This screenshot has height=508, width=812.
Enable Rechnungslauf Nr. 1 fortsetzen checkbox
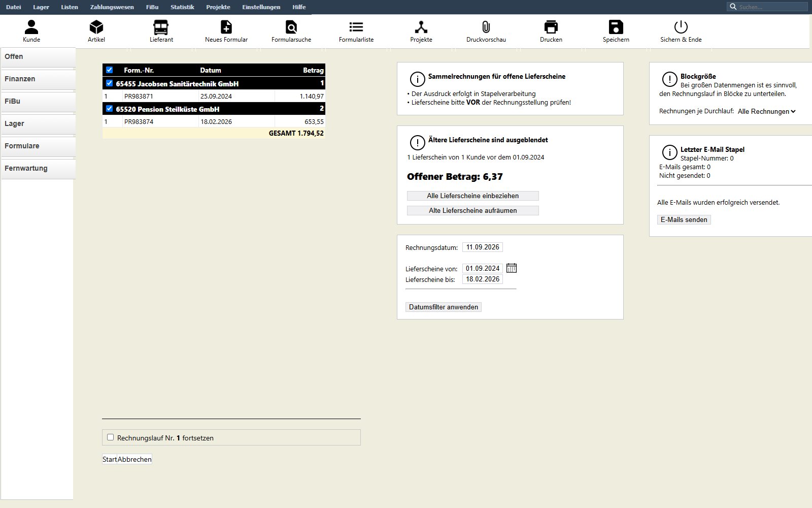point(110,437)
